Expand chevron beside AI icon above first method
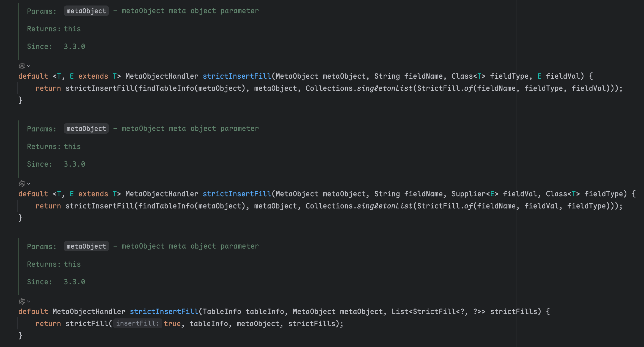 (x=29, y=66)
